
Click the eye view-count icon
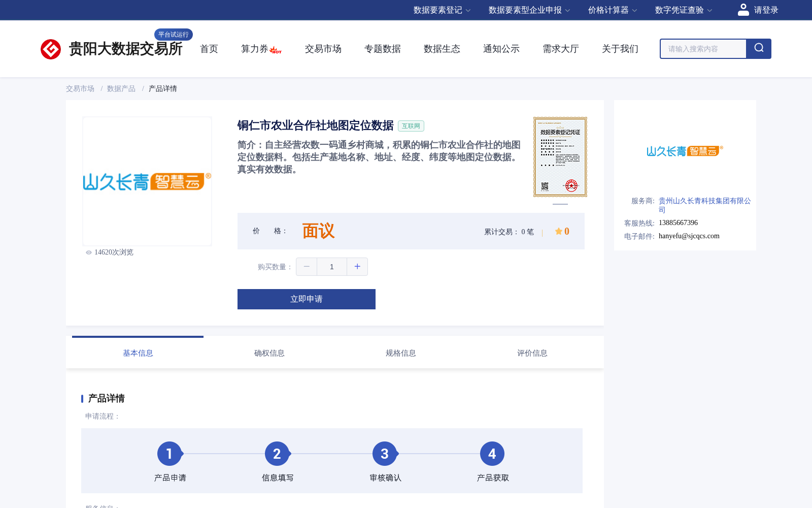(x=89, y=252)
